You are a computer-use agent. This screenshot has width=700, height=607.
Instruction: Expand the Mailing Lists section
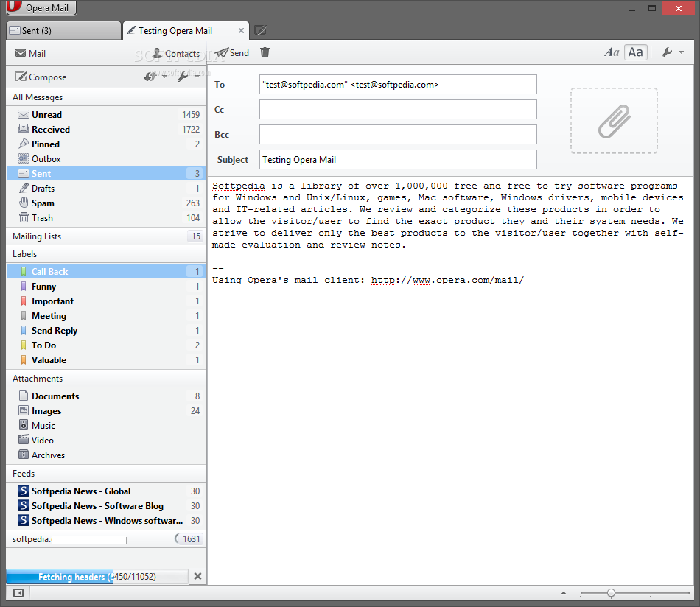(x=106, y=236)
